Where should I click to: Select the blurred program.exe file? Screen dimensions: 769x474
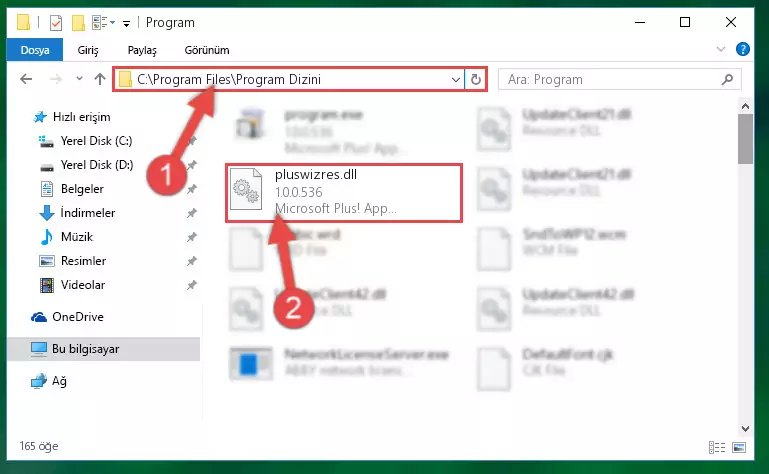pos(323,131)
